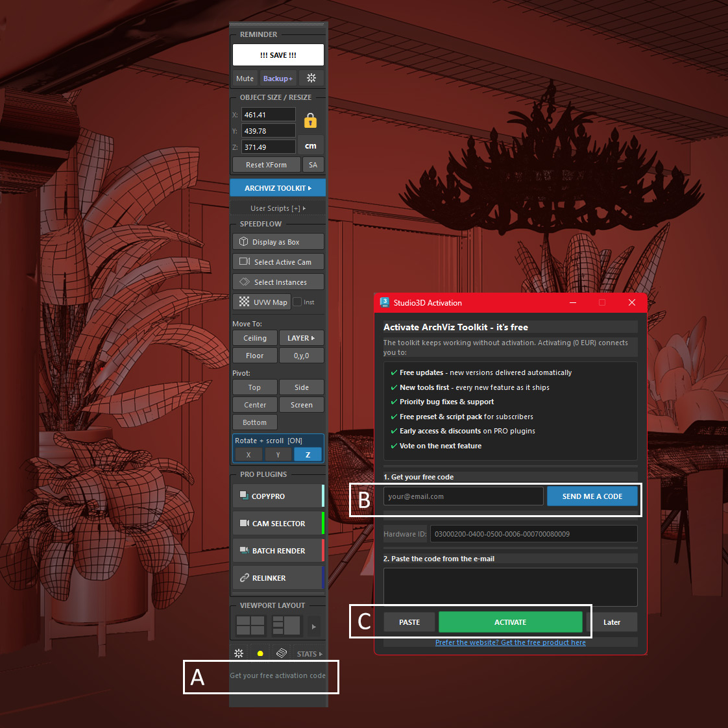
Task: Launch the BATCH RENDER plugin
Action: 278,551
